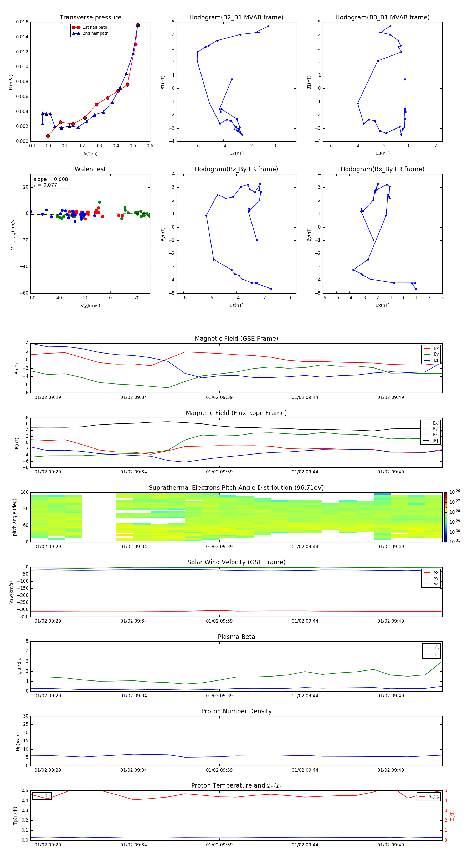Image resolution: width=473 pixels, height=868 pixels.
Task: Click the 'WalenTest' plot title
Action: (x=90, y=169)
